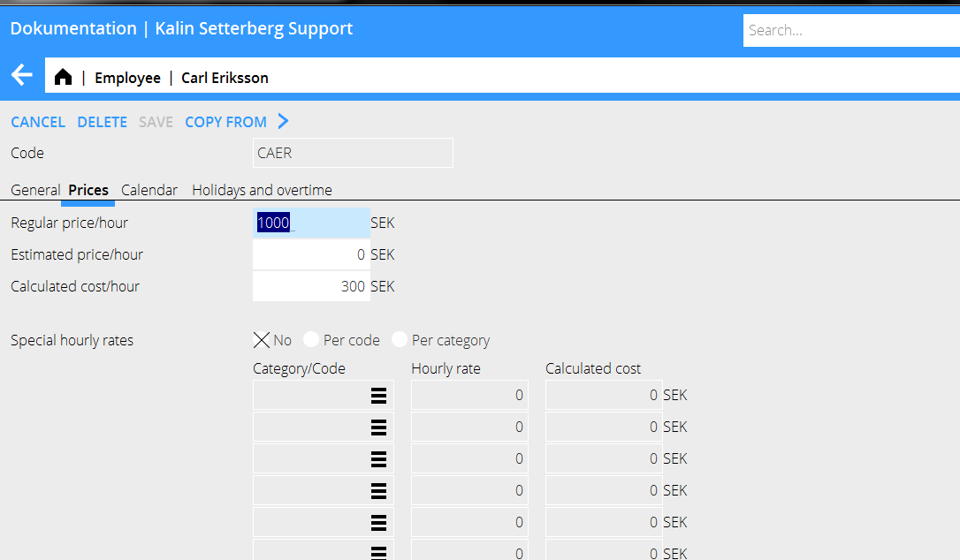Open list icon in first Category/Code row
This screenshot has width=960, height=560.
coord(378,396)
